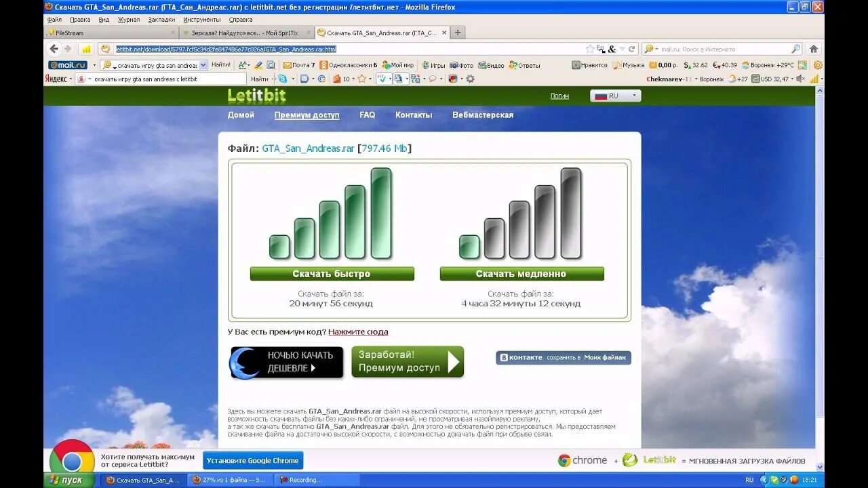Click the Skype icon in Yandex toolbar
The height and width of the screenshot is (488, 868).
coord(283,79)
